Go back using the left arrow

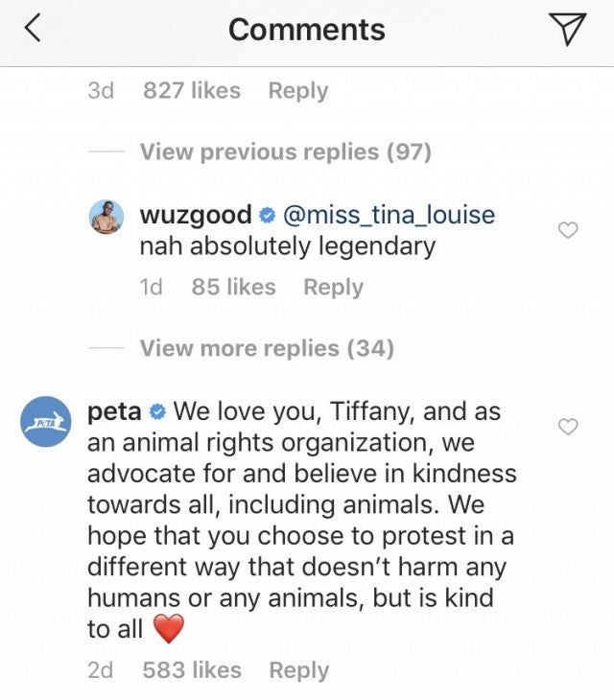pos(33,31)
